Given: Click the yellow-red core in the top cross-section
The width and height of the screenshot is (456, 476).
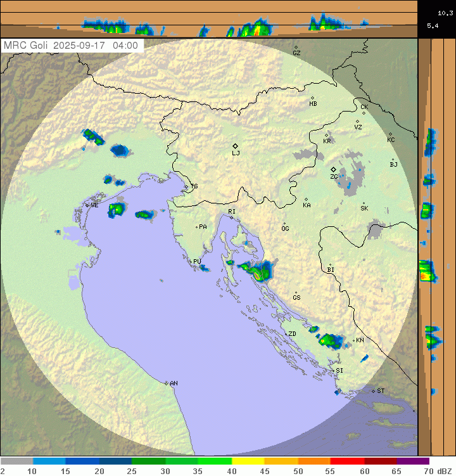Looking at the screenshot, I should (x=256, y=31).
